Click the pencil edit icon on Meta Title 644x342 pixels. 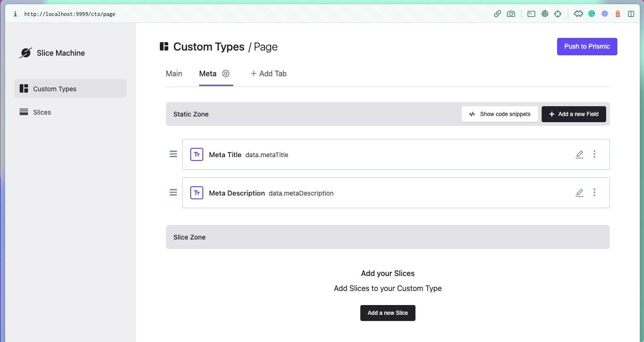click(x=580, y=154)
